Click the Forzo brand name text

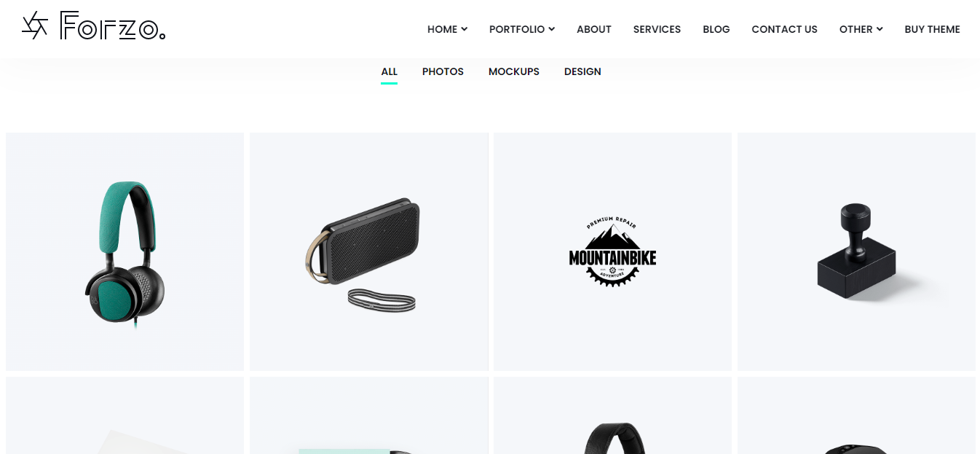[x=113, y=26]
